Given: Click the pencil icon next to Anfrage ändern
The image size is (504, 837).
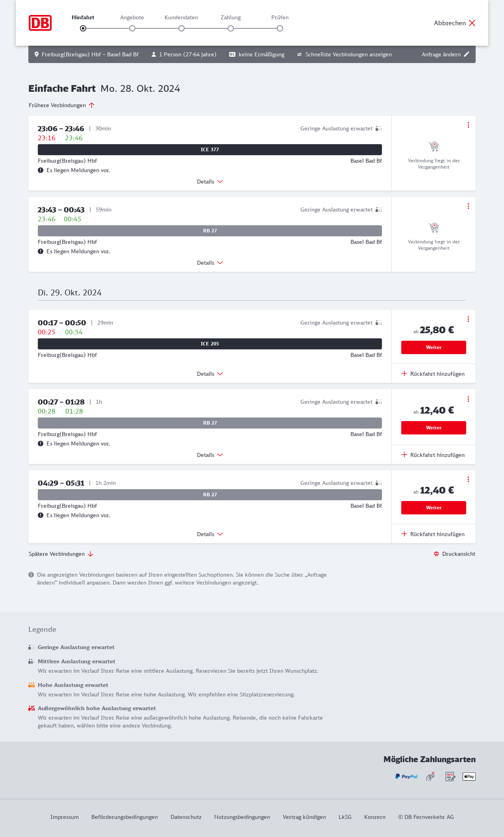Looking at the screenshot, I should pos(467,54).
